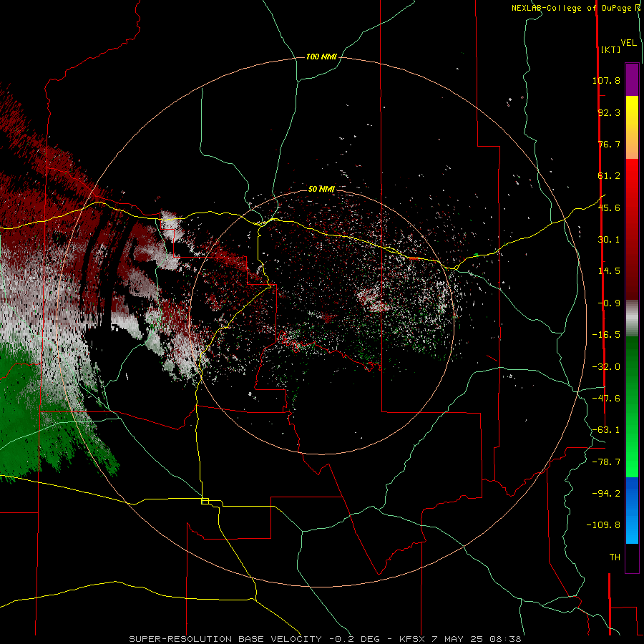Click the -63.1 value on velocity scale
Viewport: 644px width, 644px height.
pyautogui.click(x=606, y=430)
